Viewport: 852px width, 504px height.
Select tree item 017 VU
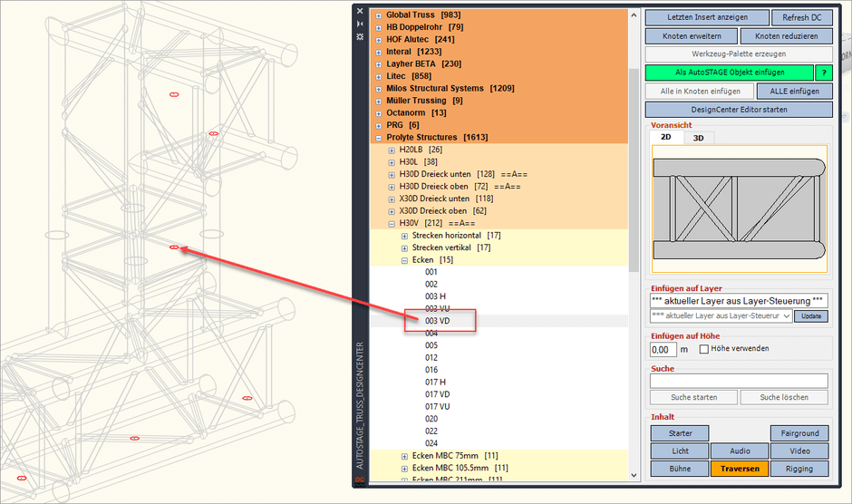438,407
